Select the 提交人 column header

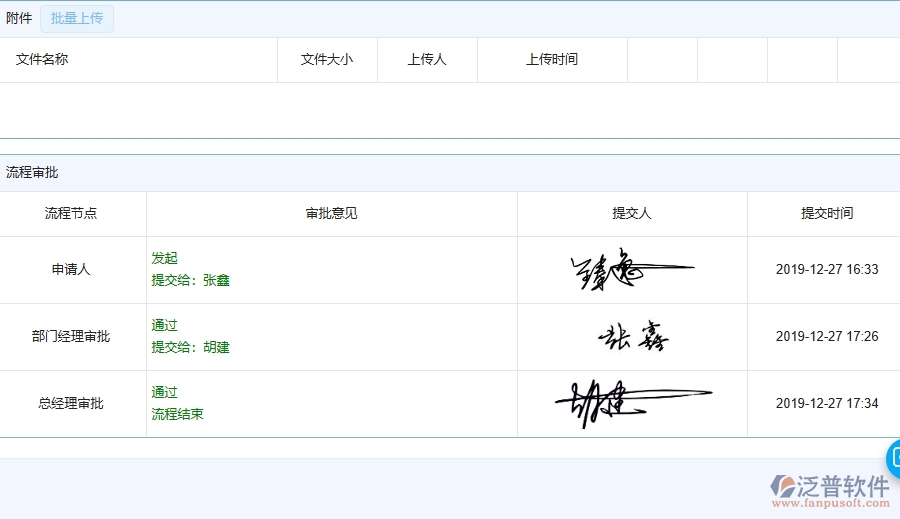tap(632, 214)
